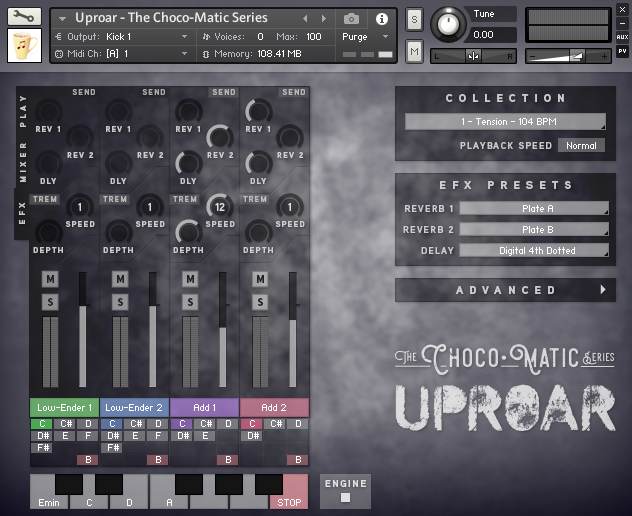Toggle the AUX sends button
Image resolution: width=632 pixels, height=516 pixels.
coord(622,37)
